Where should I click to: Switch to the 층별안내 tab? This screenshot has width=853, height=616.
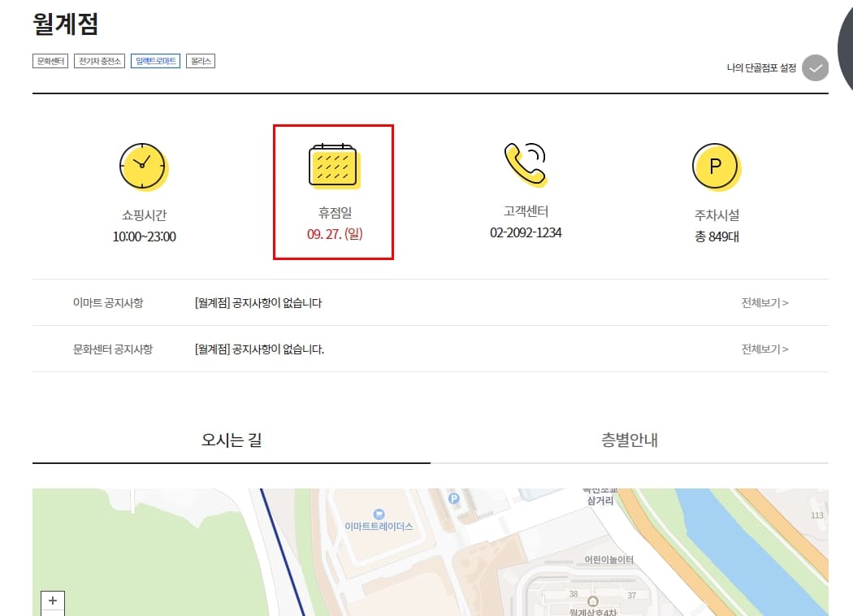[630, 440]
